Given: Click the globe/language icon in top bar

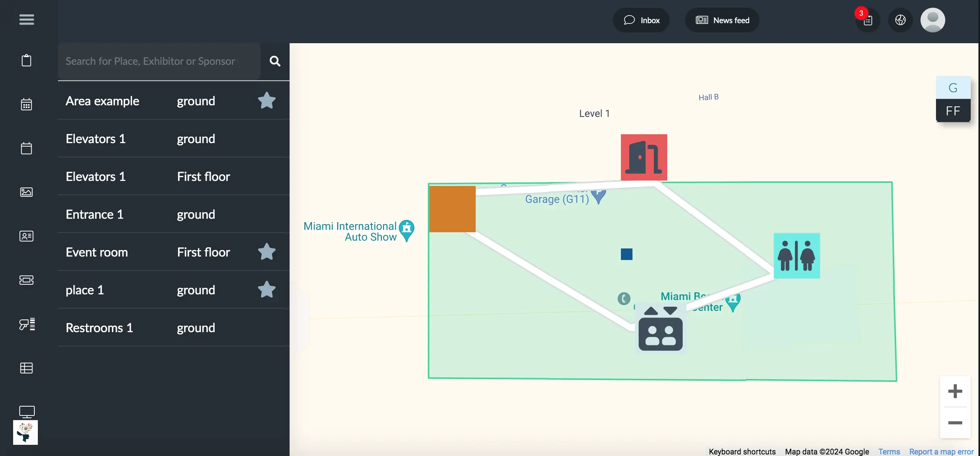Looking at the screenshot, I should (x=900, y=19).
